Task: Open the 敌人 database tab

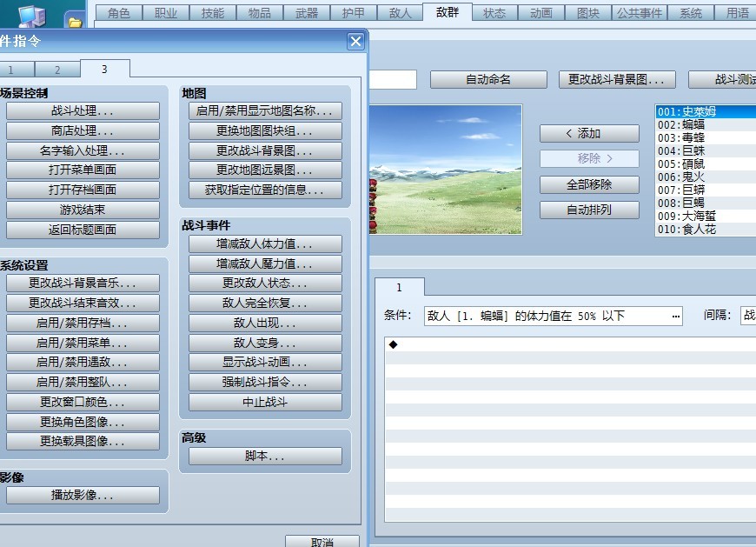Action: (401, 13)
